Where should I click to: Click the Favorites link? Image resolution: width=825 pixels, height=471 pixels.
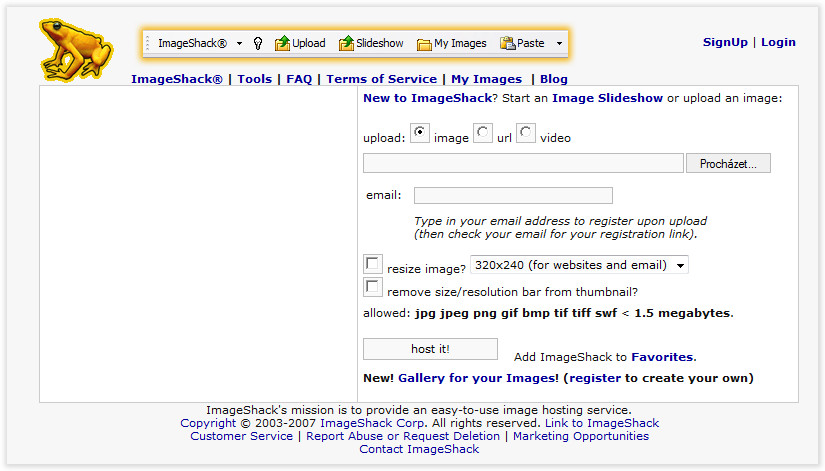[662, 357]
